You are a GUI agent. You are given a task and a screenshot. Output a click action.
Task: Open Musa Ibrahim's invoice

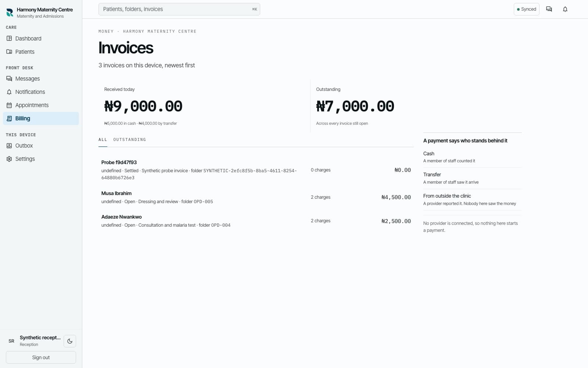click(x=256, y=197)
